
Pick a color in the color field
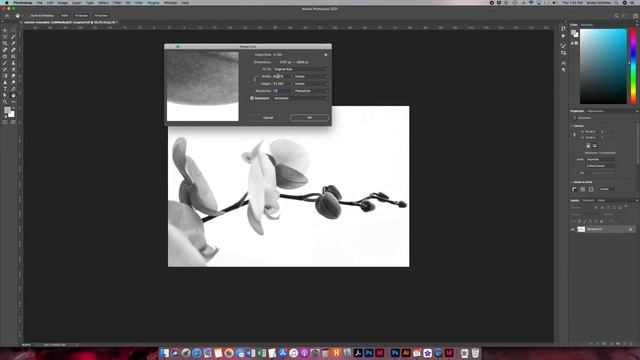(603, 66)
